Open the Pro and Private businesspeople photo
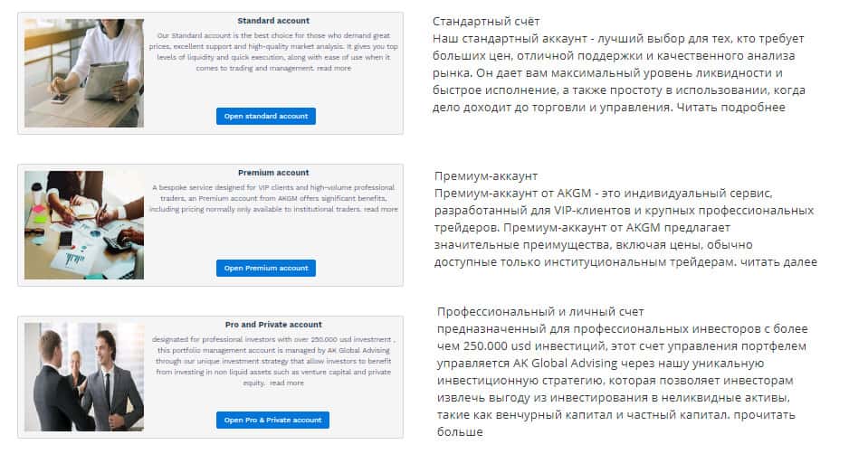Screen dimensions: 868x454 (x=83, y=376)
